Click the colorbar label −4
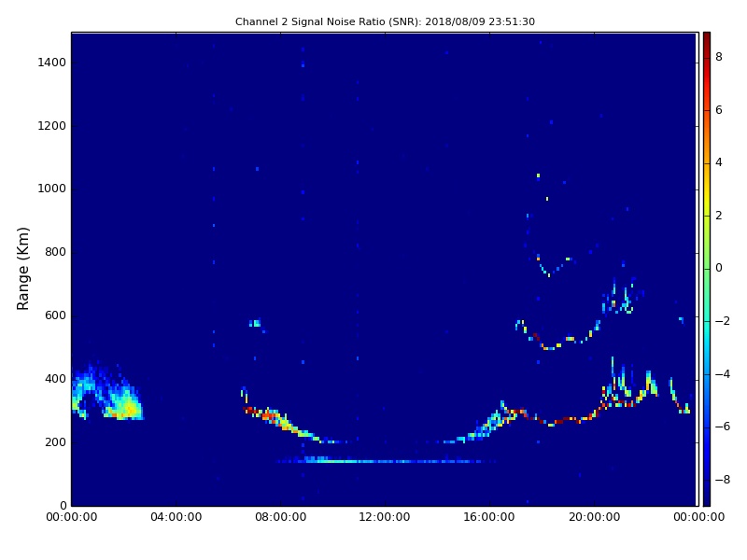The image size is (747, 560). [723, 374]
